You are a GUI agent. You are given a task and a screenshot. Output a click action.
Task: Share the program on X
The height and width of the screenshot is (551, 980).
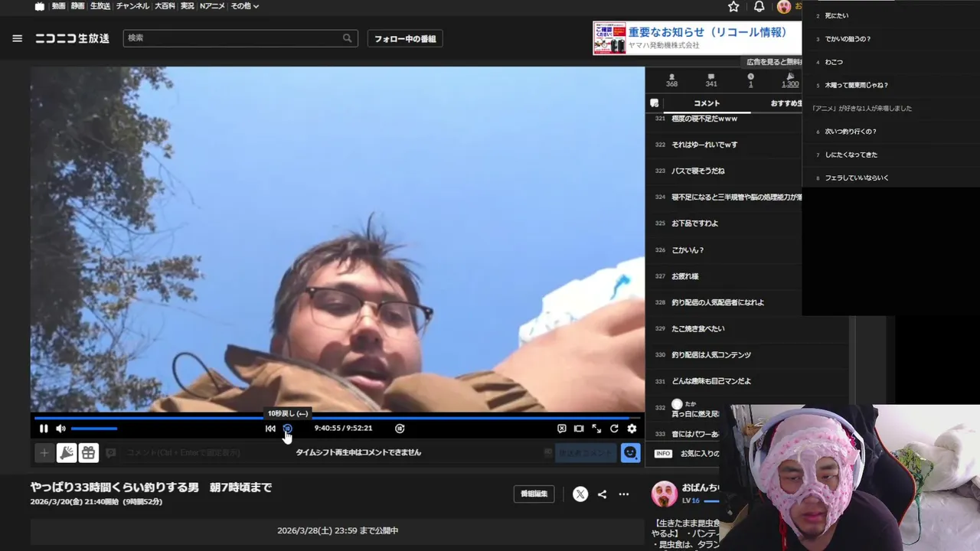tap(580, 494)
